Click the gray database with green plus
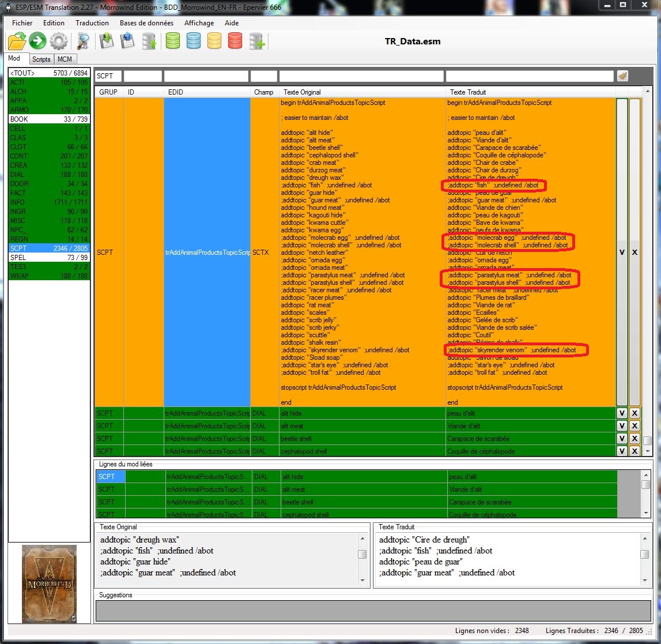 pos(256,42)
